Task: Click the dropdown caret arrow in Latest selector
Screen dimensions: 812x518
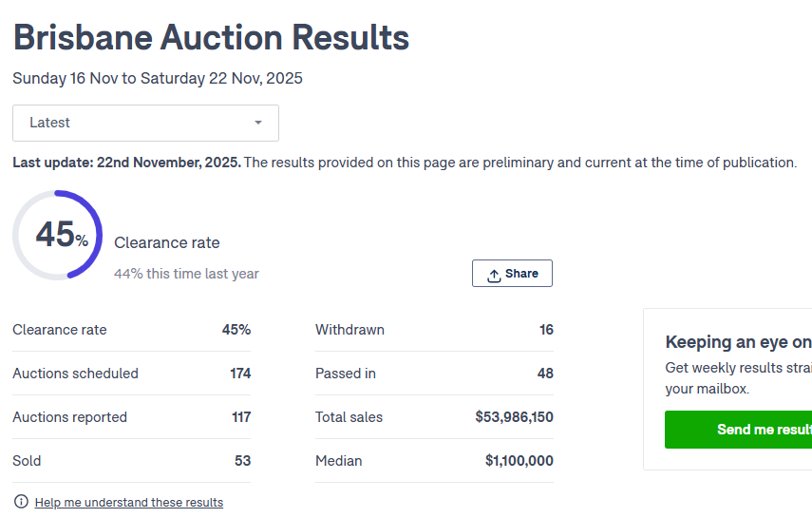Action: (x=258, y=123)
